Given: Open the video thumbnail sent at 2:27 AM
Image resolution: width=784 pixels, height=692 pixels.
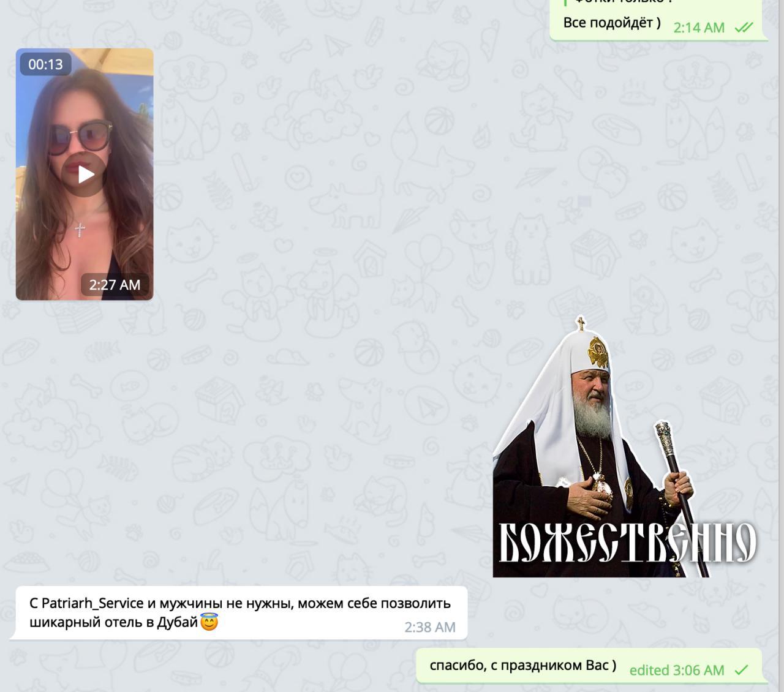Looking at the screenshot, I should 85,175.
